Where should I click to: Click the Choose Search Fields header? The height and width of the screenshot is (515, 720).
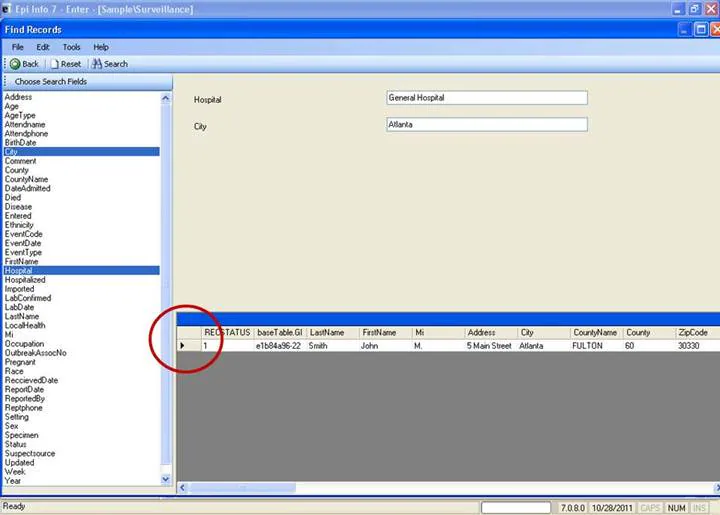pos(50,81)
